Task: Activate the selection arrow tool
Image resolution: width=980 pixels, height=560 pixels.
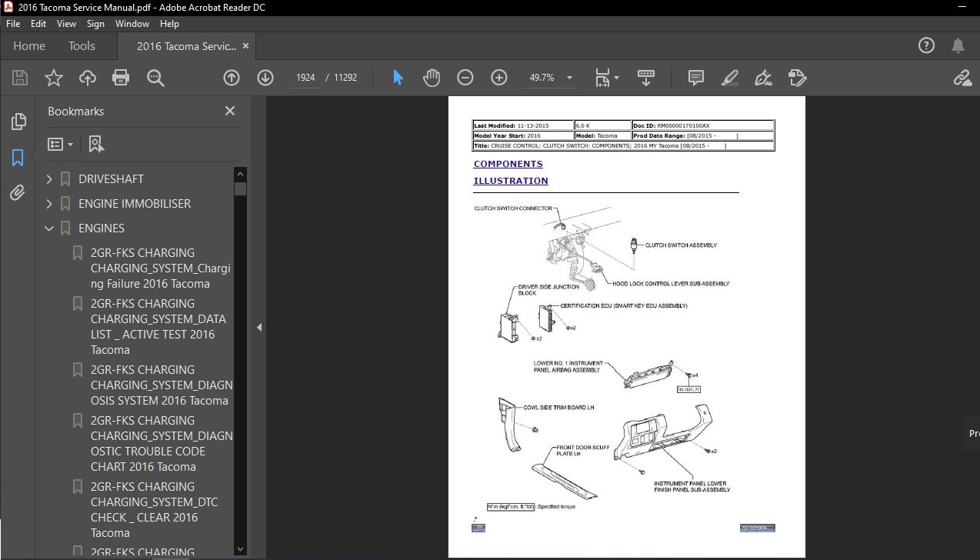Action: (x=398, y=78)
